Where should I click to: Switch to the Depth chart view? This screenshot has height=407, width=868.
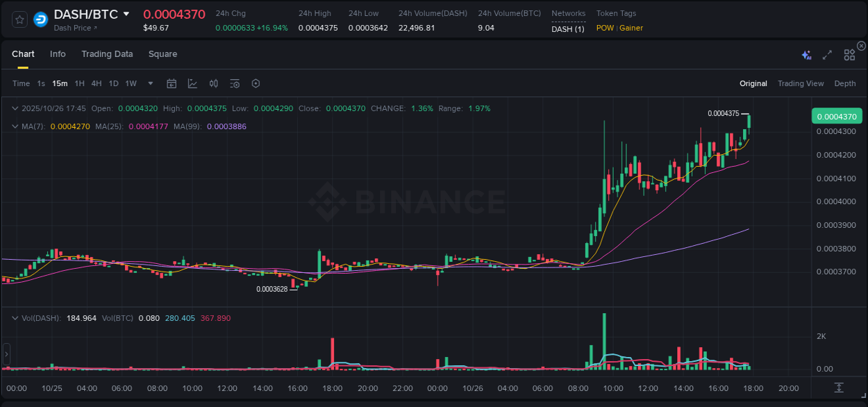tap(845, 83)
